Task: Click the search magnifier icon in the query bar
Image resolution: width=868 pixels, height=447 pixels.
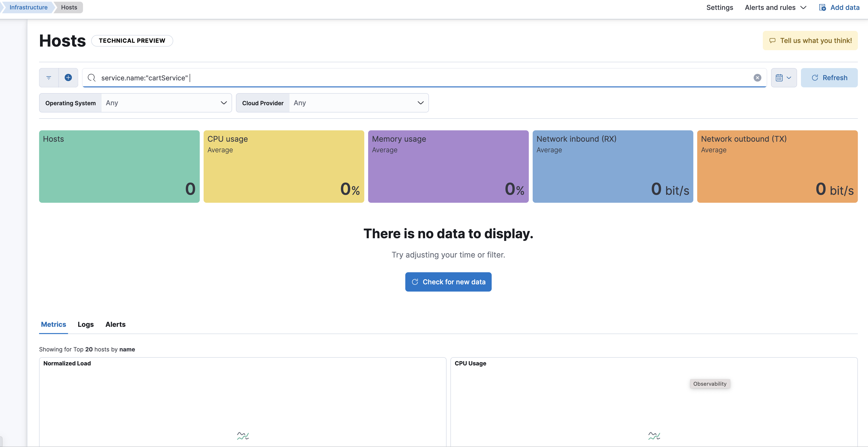Action: click(x=91, y=77)
